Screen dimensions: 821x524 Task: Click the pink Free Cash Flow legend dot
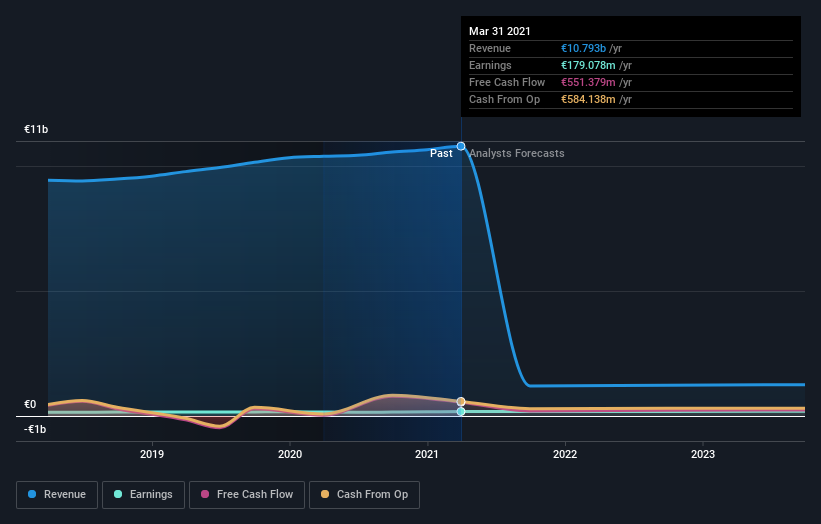205,494
